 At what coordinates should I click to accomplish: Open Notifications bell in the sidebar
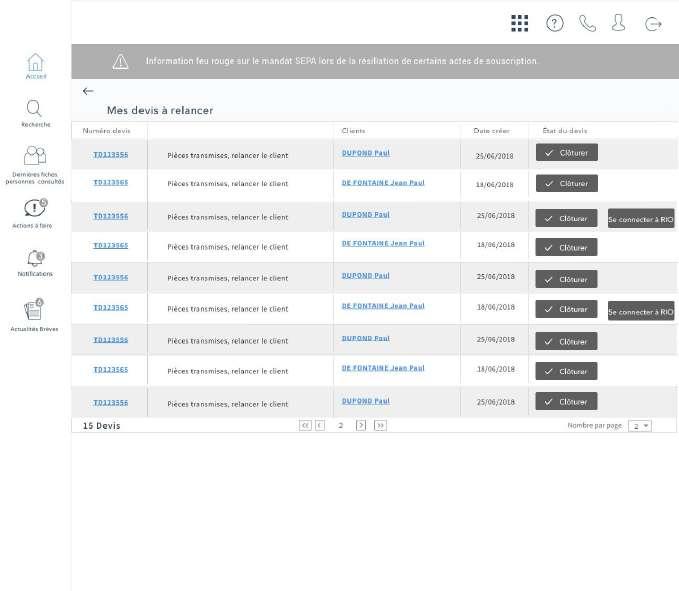35,263
